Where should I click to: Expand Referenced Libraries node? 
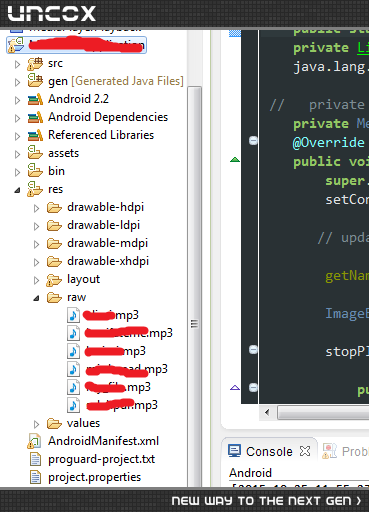pyautogui.click(x=18, y=136)
